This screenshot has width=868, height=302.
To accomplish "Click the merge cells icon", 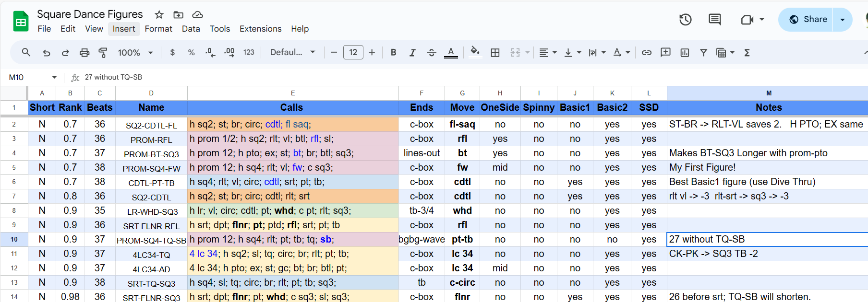I will 515,53.
